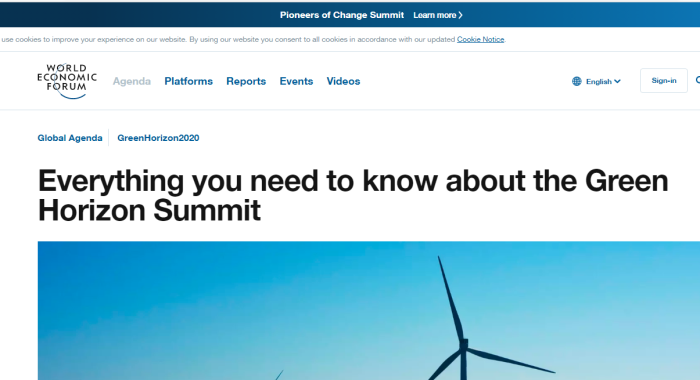This screenshot has height=380, width=700.
Task: Open the Platforms menu item
Action: click(188, 81)
